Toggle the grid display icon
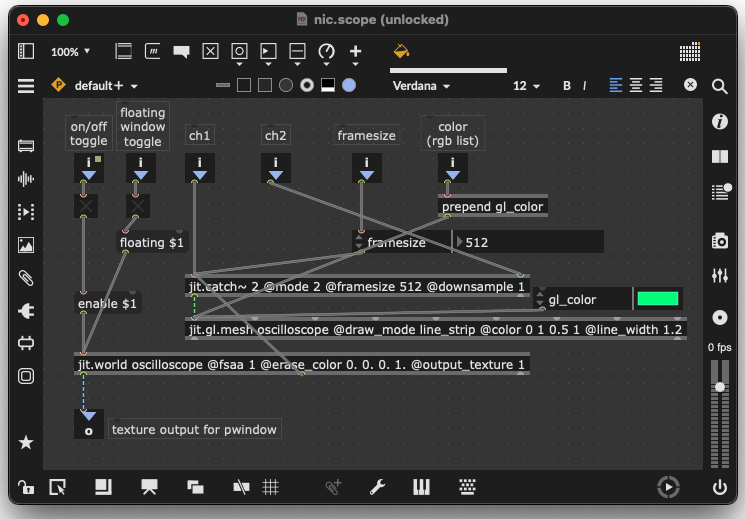Image resolution: width=745 pixels, height=519 pixels. (270, 487)
